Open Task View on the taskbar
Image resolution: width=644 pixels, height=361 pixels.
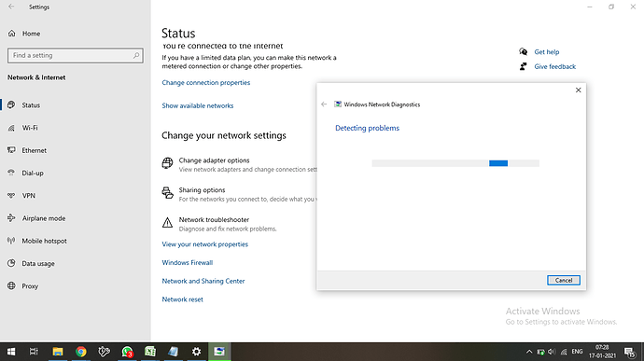coord(34,352)
